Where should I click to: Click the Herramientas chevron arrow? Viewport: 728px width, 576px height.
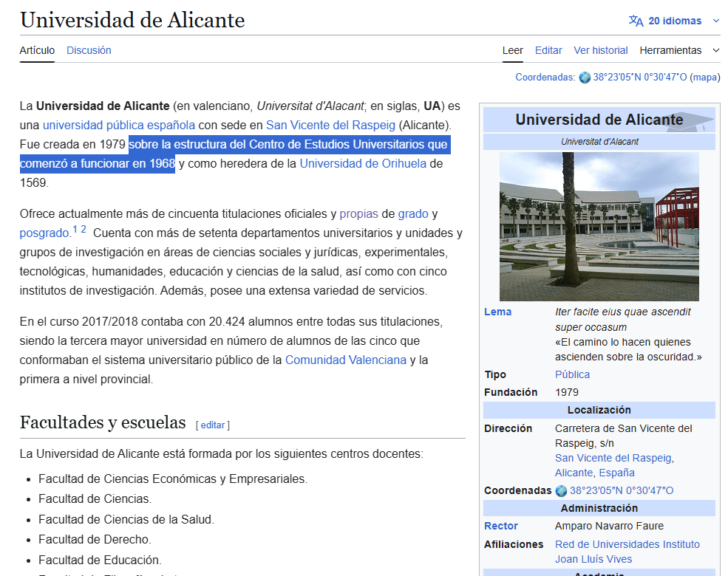(x=716, y=50)
